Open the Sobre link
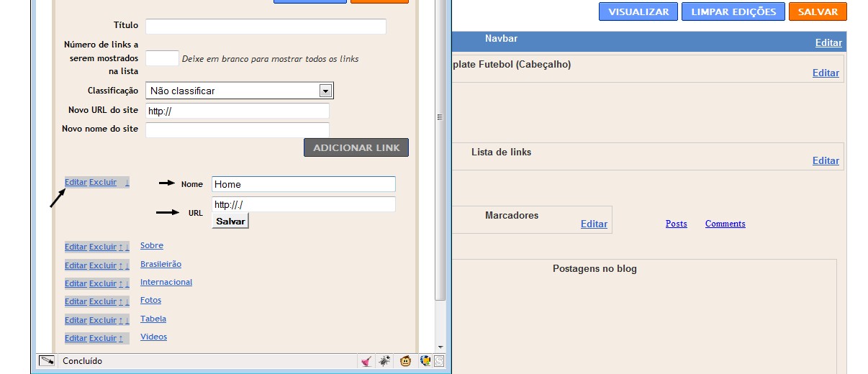The image size is (868, 374). 152,245
